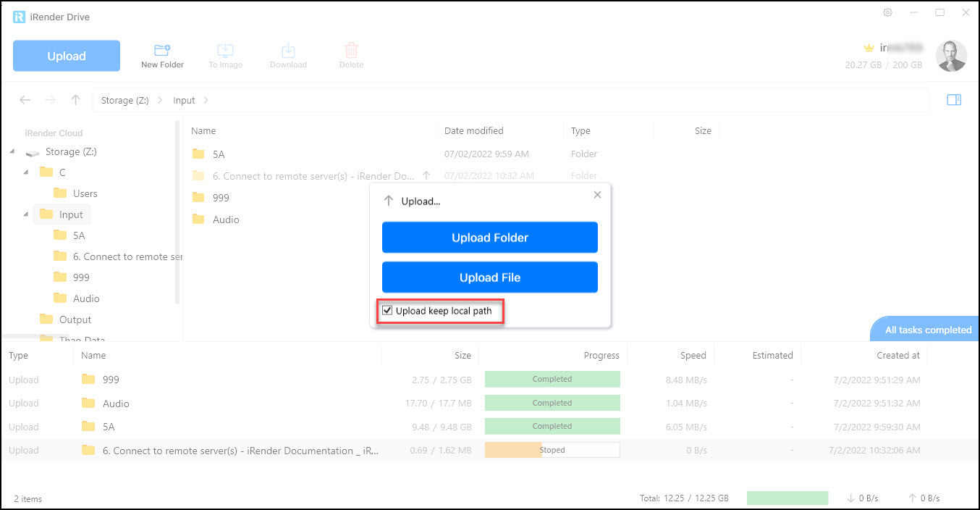980x510 pixels.
Task: Select the Output folder in tree
Action: coord(75,319)
